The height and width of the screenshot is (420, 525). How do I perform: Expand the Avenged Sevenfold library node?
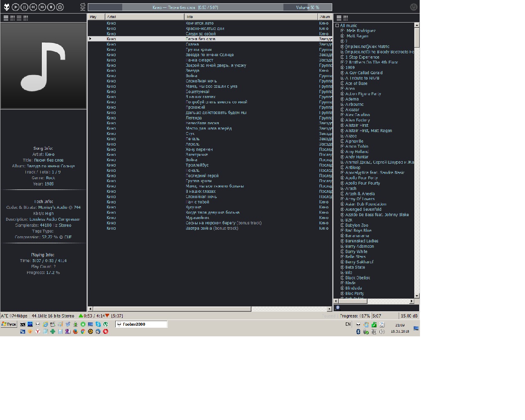click(342, 210)
